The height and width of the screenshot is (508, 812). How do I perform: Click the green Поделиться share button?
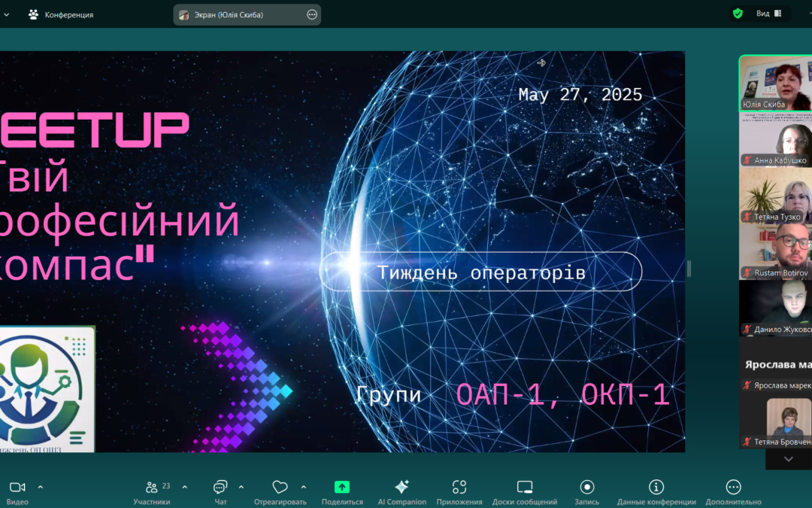coord(342,485)
